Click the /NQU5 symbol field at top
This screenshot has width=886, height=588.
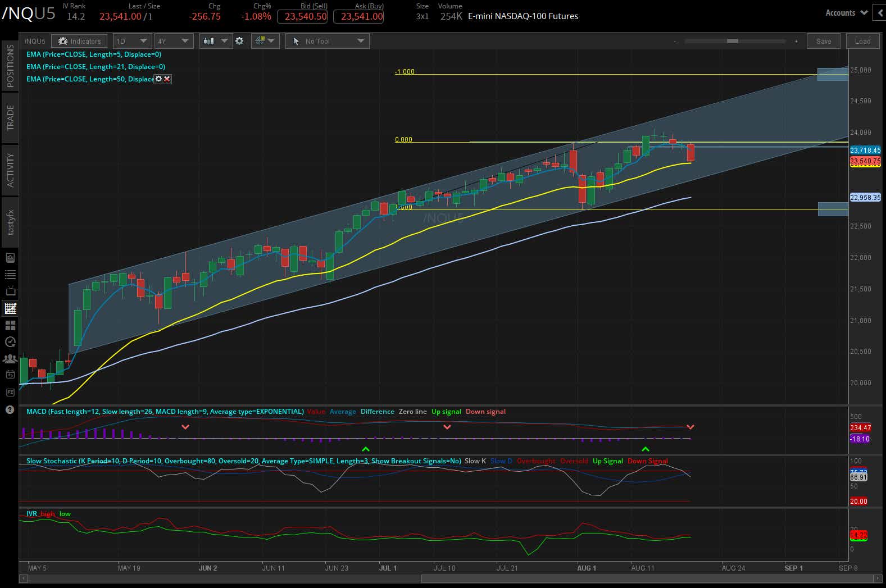click(28, 13)
